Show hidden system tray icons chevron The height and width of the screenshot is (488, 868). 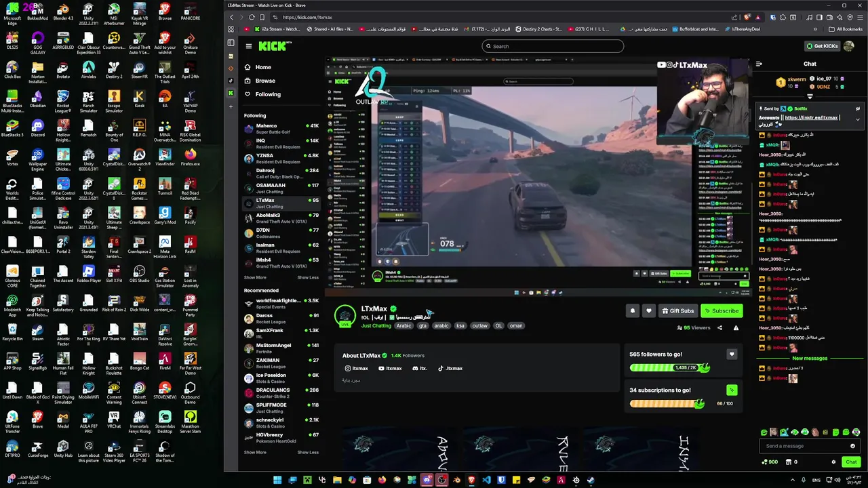coord(793,480)
